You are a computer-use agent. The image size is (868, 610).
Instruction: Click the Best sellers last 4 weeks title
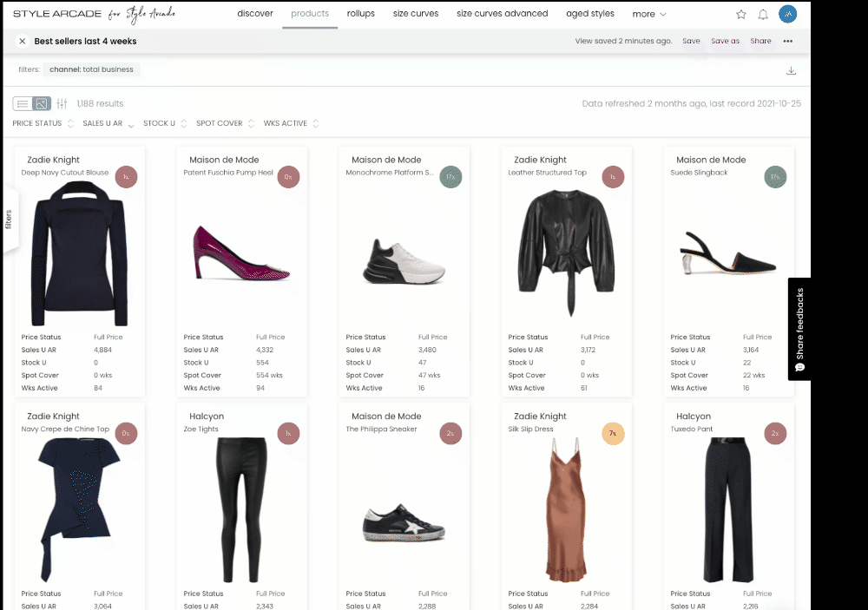[85, 41]
